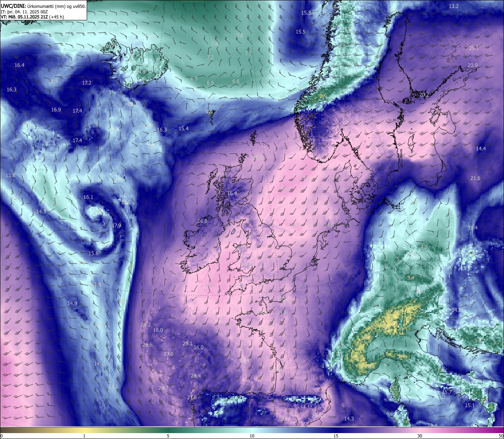Select the 4.0 map value
The width and height of the screenshot is (504, 439).
(x=424, y=246)
